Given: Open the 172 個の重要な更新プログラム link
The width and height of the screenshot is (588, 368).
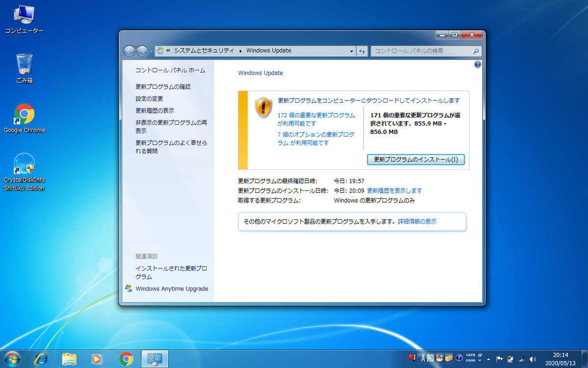Looking at the screenshot, I should (316, 115).
